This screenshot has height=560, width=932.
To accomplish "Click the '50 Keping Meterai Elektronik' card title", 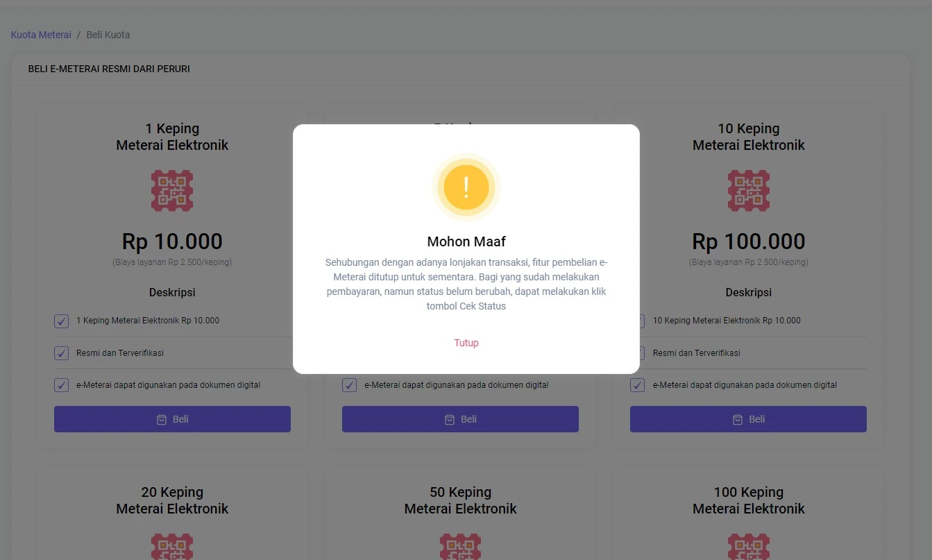I will coord(460,500).
